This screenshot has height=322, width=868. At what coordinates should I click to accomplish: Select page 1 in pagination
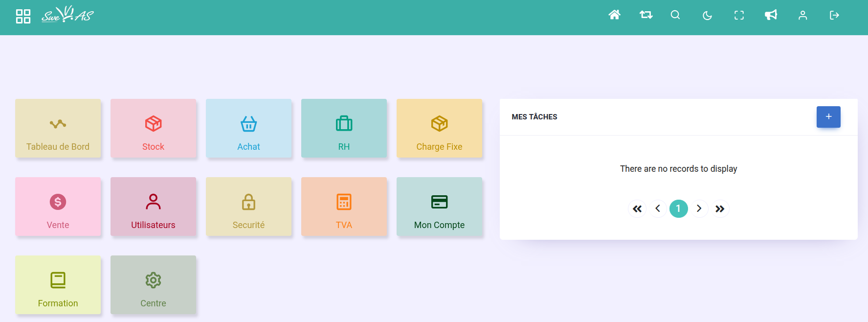tap(678, 209)
